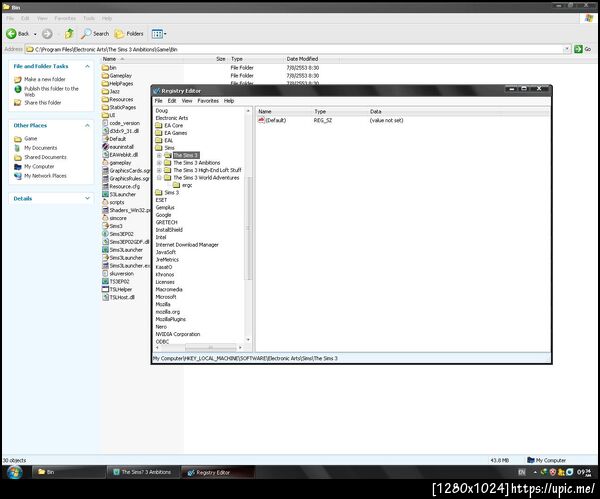Screen dimensions: 600x499
Task: Select the Gameplay folder in Explorer
Action: coord(117,76)
